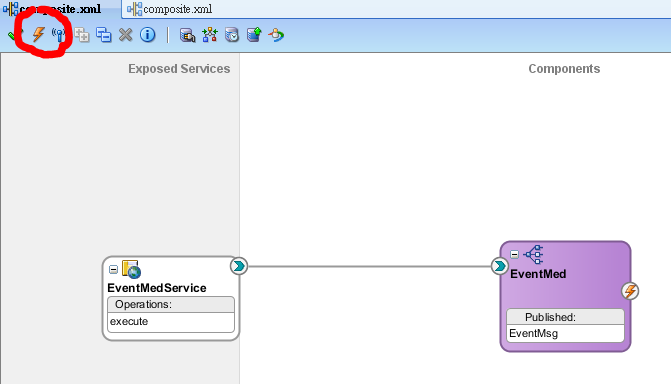Click the gray X delete icon
The image size is (671, 384).
click(x=125, y=35)
